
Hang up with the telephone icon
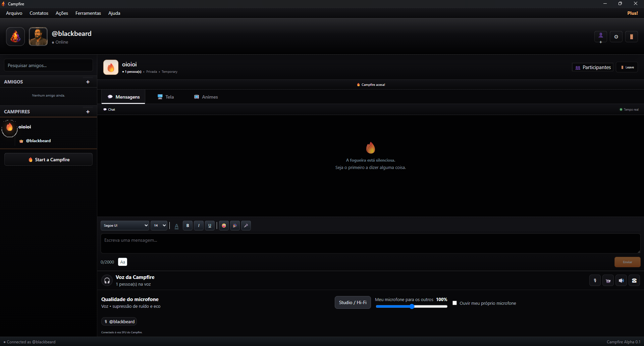click(634, 281)
